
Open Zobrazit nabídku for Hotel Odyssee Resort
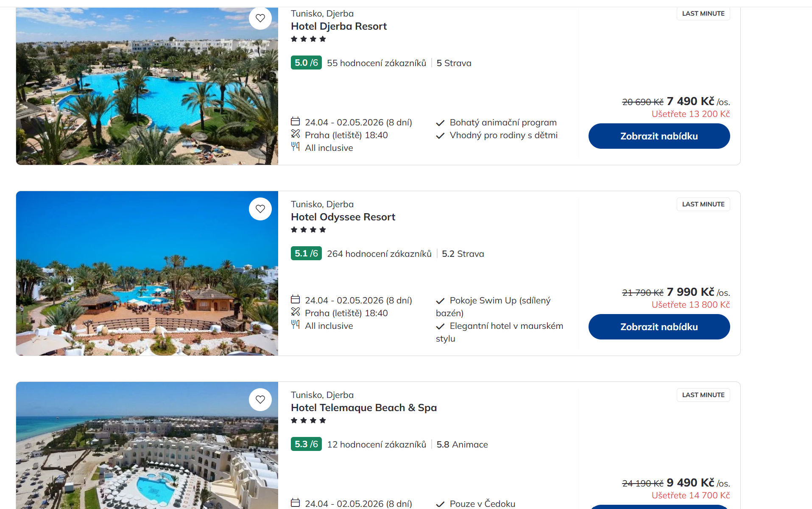click(659, 327)
